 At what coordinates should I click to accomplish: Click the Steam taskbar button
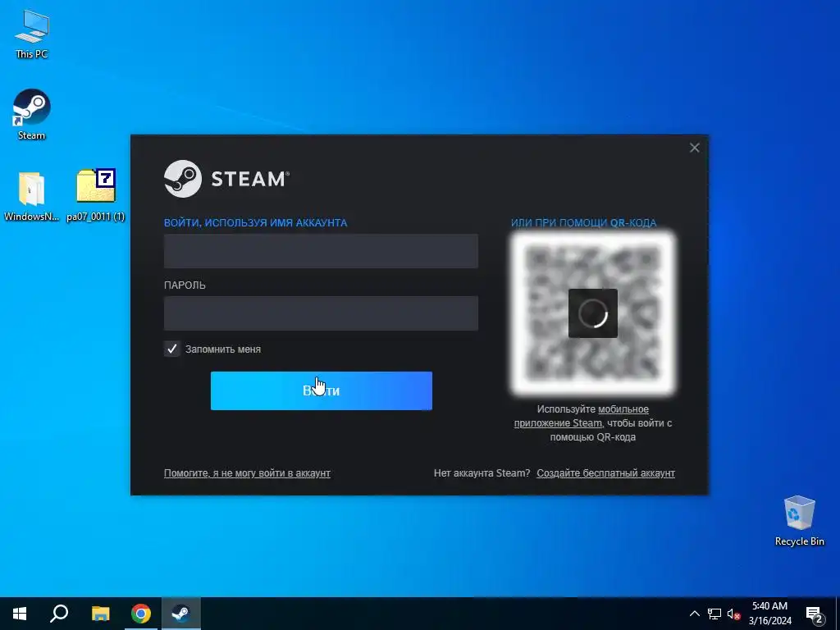[x=181, y=614]
